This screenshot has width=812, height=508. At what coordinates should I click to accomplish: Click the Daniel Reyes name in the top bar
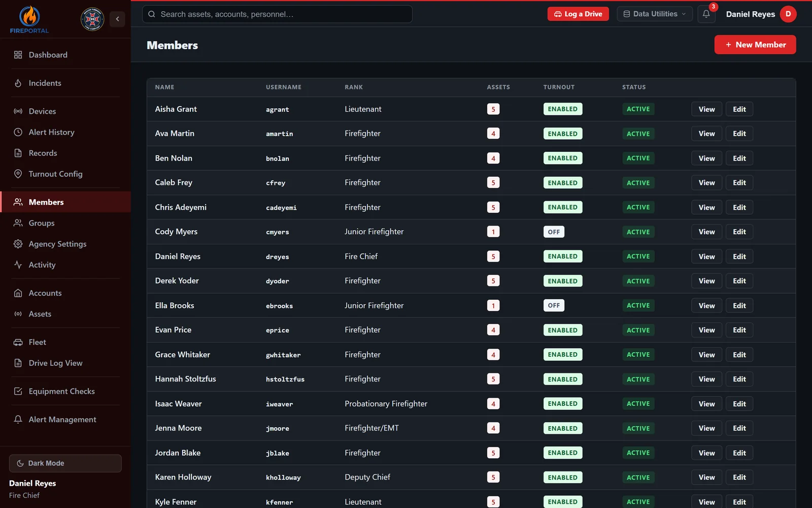[x=750, y=14]
